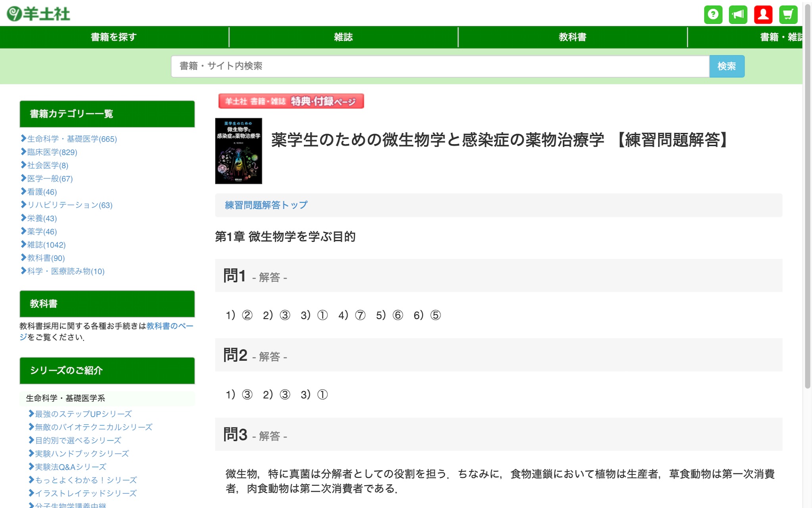Open the shopping cart icon

pos(788,15)
